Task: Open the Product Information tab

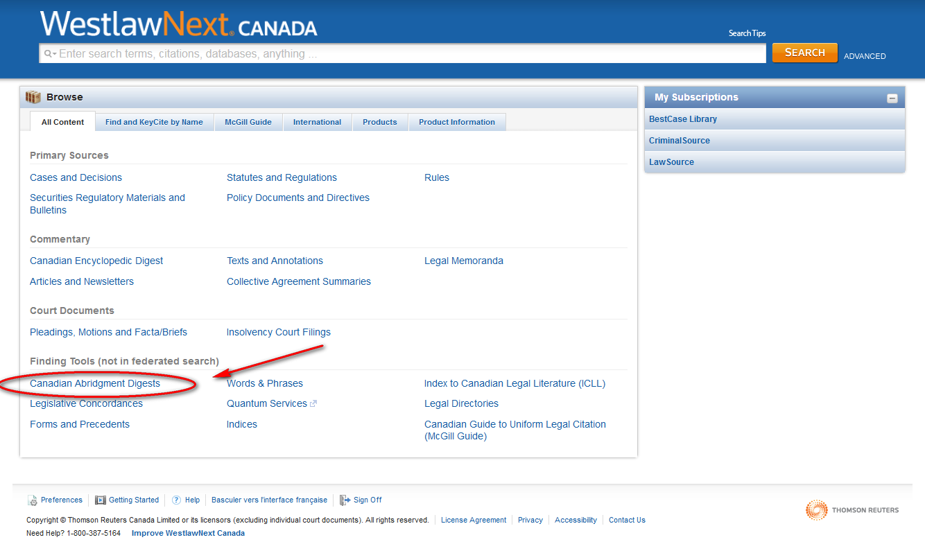Action: click(x=457, y=122)
